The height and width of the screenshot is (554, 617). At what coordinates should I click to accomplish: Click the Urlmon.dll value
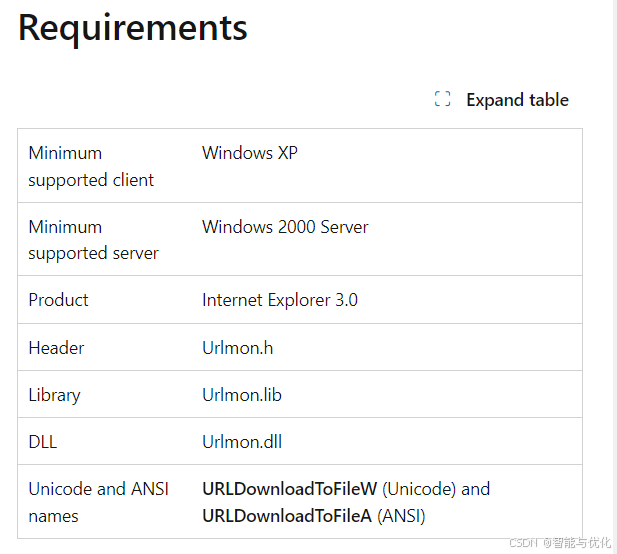(x=242, y=442)
